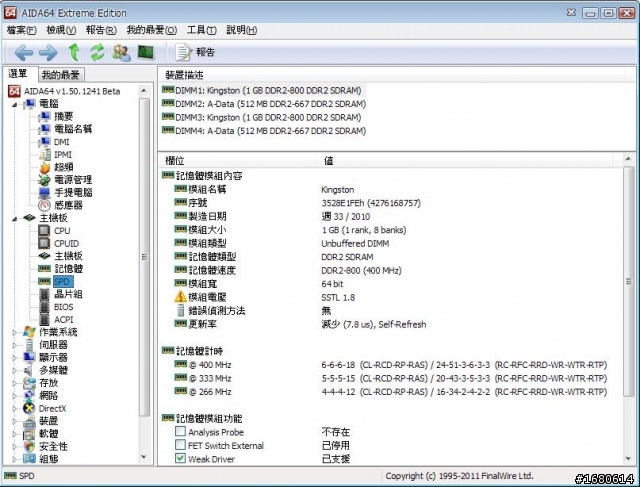Refresh using the green circular arrows icon
The height and width of the screenshot is (487, 640).
tap(98, 53)
